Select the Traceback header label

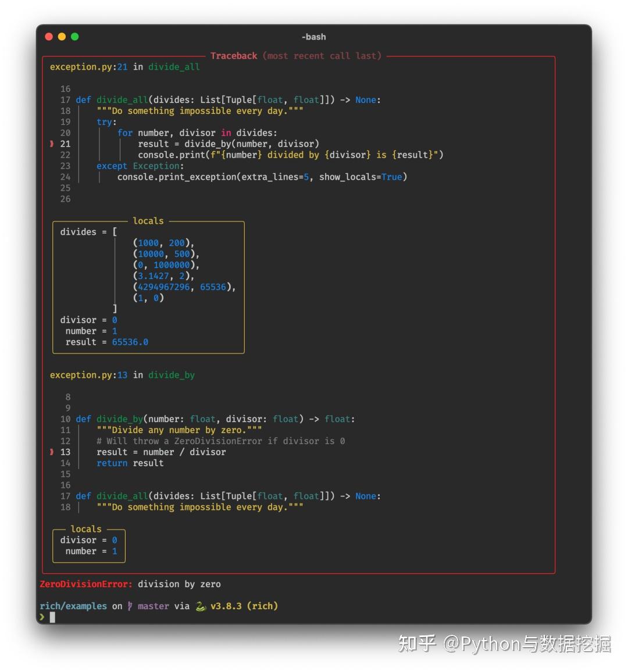(234, 55)
